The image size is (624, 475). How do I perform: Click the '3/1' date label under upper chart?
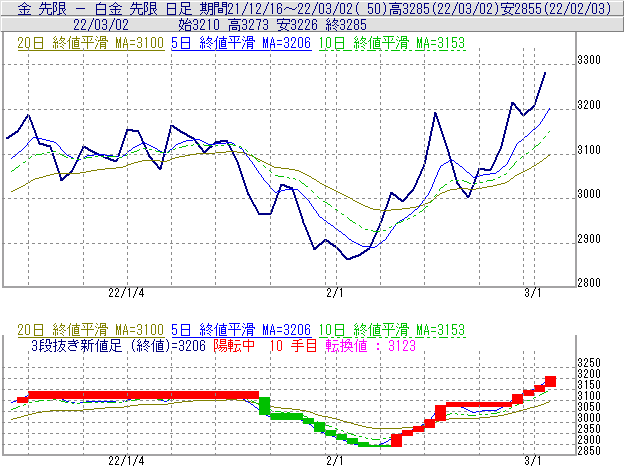coord(533,293)
